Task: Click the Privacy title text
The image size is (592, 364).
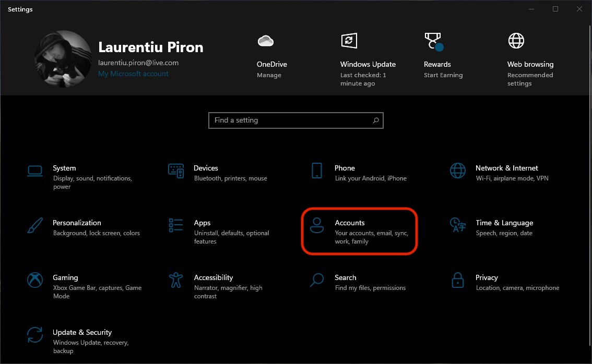Action: click(x=487, y=277)
